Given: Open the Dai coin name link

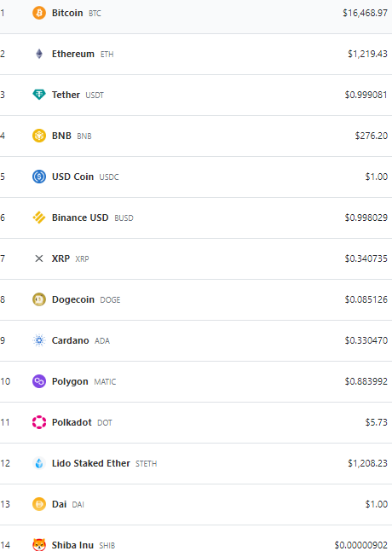Looking at the screenshot, I should [x=59, y=504].
